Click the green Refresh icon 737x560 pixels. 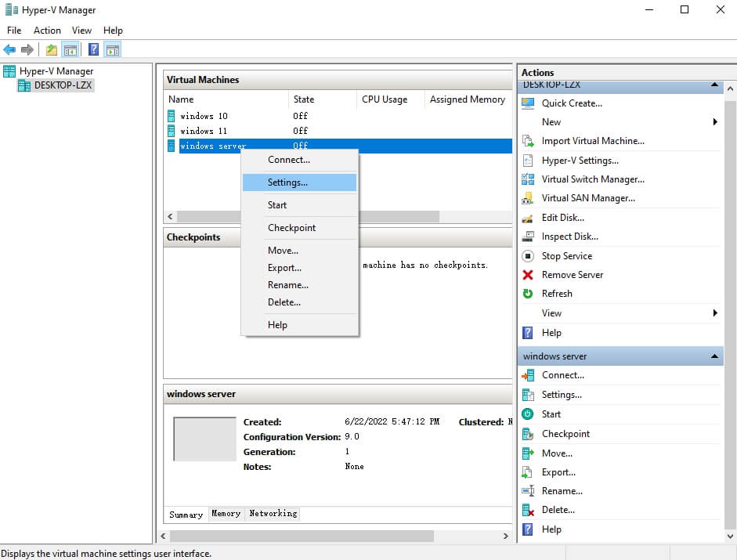coord(528,294)
